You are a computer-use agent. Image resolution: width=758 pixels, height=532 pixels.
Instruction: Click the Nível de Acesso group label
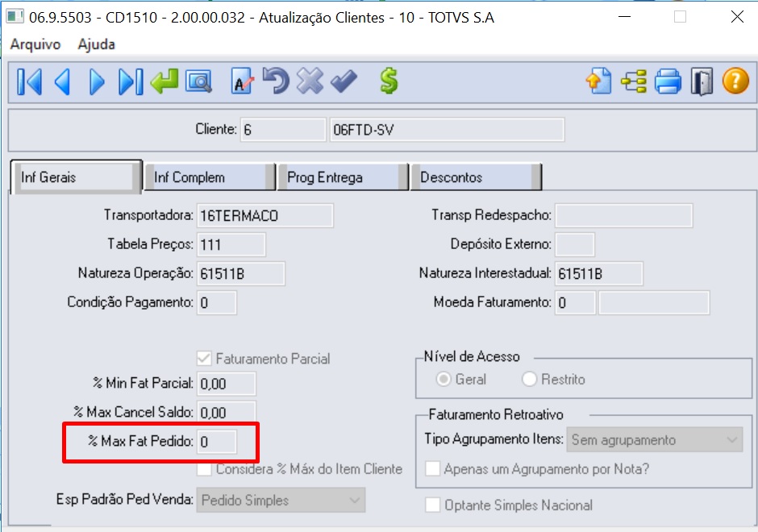(472, 356)
